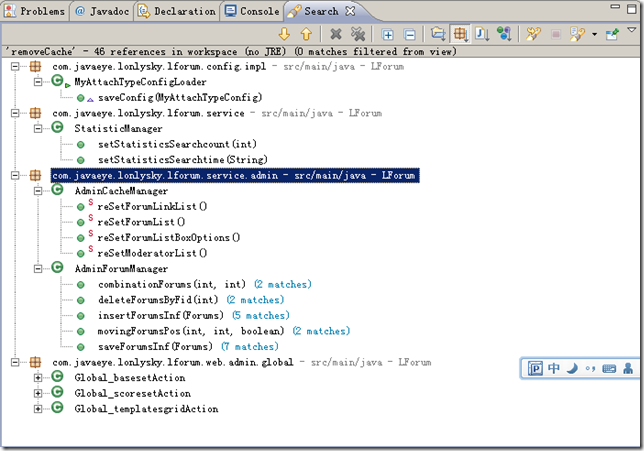Viewport: 644px width, 451px height.
Task: Click Show Next Match down arrow
Action: (284, 34)
